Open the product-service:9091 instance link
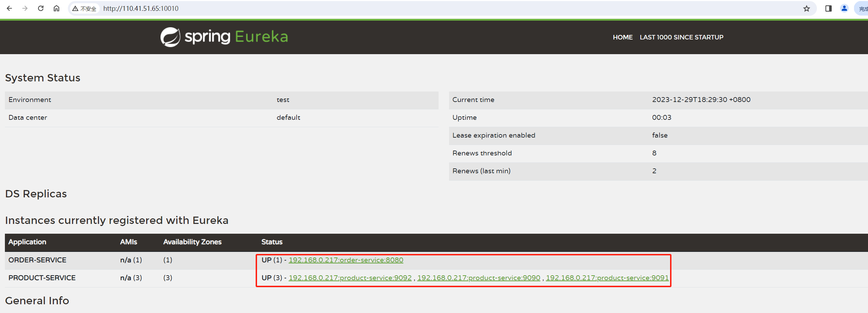868x313 pixels. (x=607, y=278)
